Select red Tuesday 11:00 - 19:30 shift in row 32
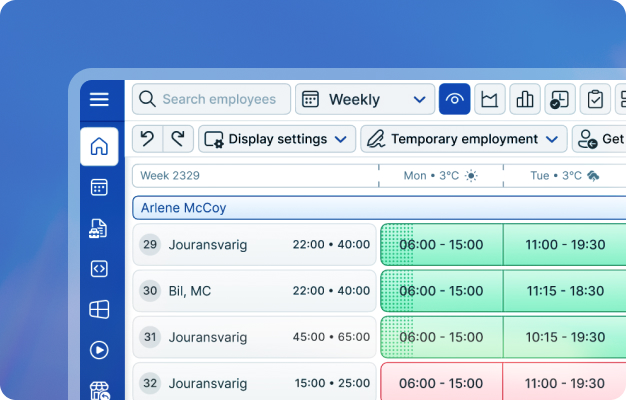Viewport: 626px width, 400px height. (x=564, y=383)
